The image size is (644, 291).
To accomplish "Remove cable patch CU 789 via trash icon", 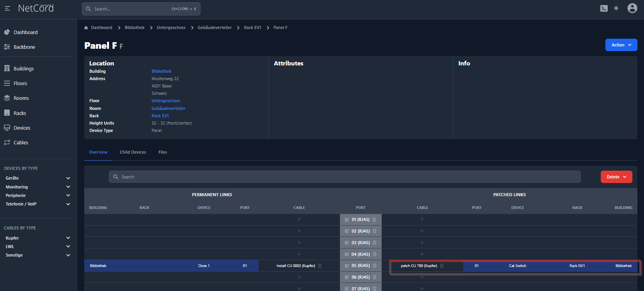I will coord(442,266).
